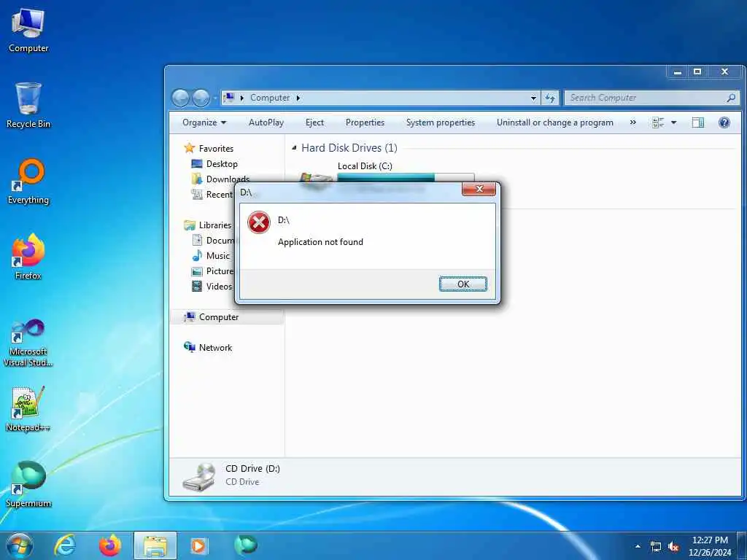Open the Notepad++ desktop shortcut
The height and width of the screenshot is (560, 747).
tap(28, 410)
